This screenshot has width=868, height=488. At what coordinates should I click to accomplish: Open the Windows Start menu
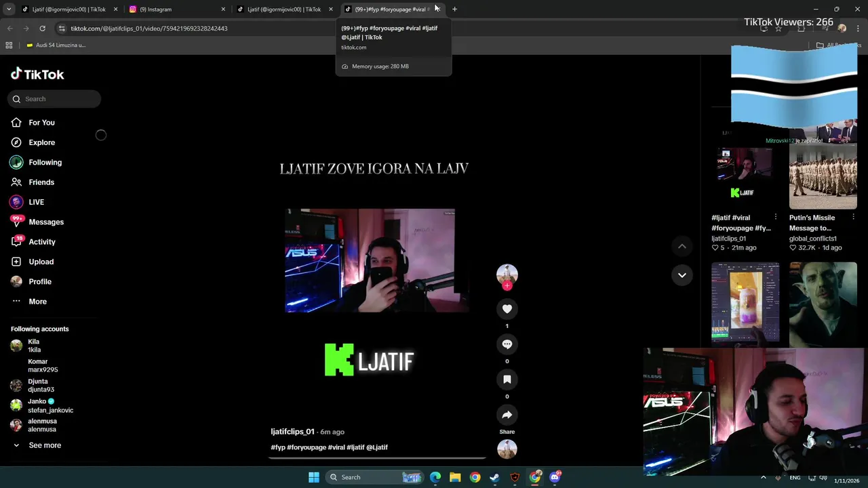tap(313, 477)
